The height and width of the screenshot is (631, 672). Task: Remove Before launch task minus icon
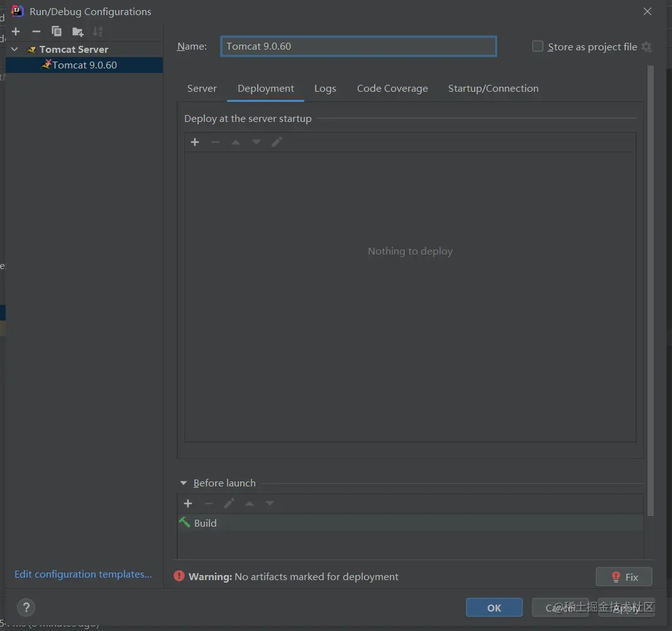pyautogui.click(x=209, y=503)
